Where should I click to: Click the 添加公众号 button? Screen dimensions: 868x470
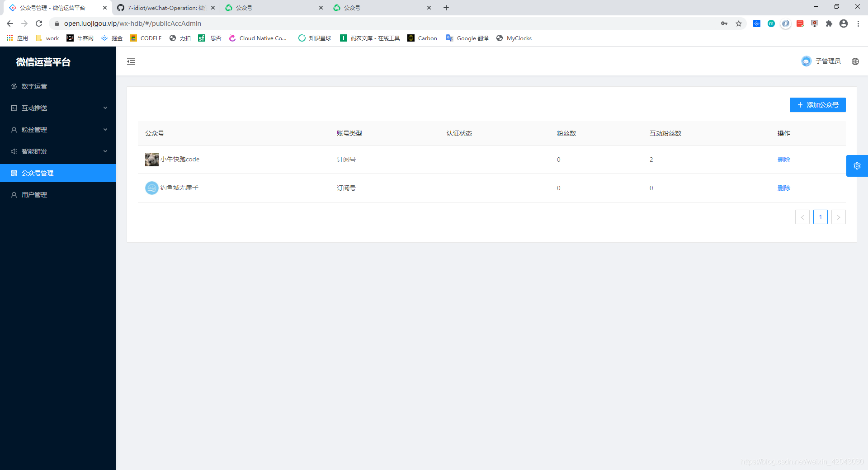pos(817,105)
